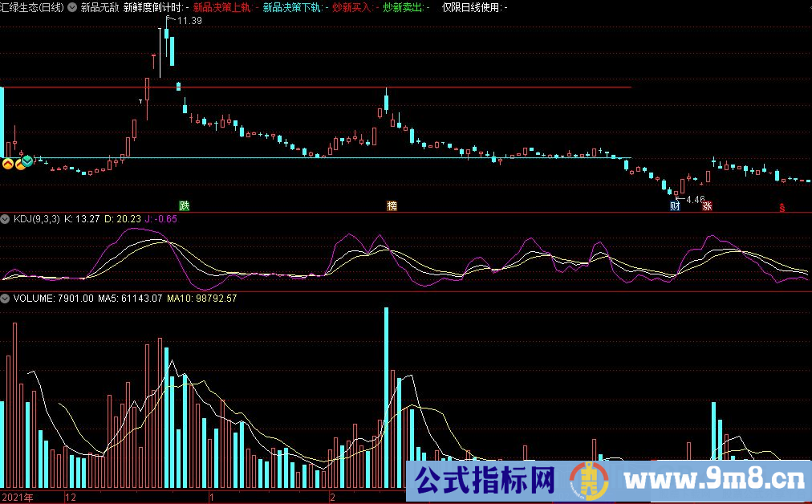Click the 汇绿生态(日线) stock title
Viewport: 812px width, 504px height.
32,7
